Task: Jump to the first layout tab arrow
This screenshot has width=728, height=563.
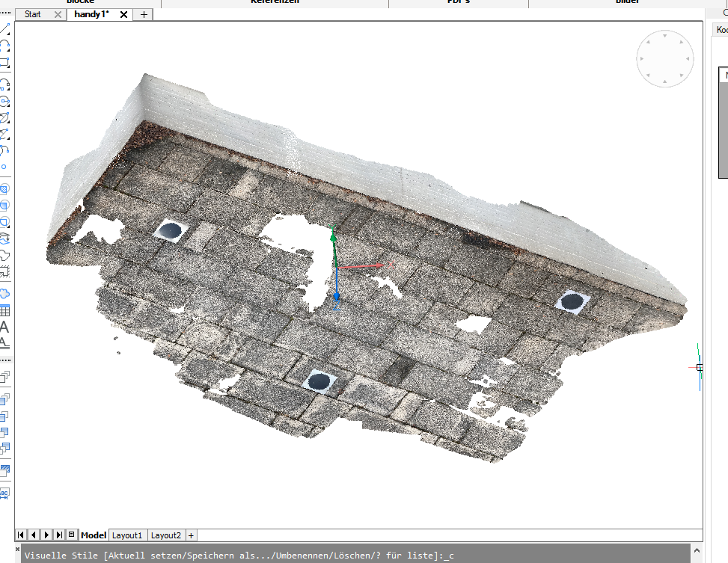Action: (x=21, y=535)
